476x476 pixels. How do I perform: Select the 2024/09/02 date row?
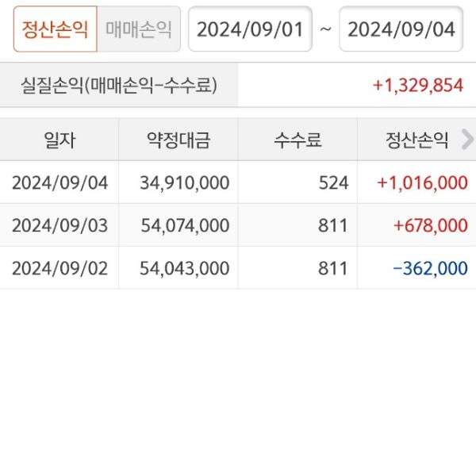(x=59, y=268)
